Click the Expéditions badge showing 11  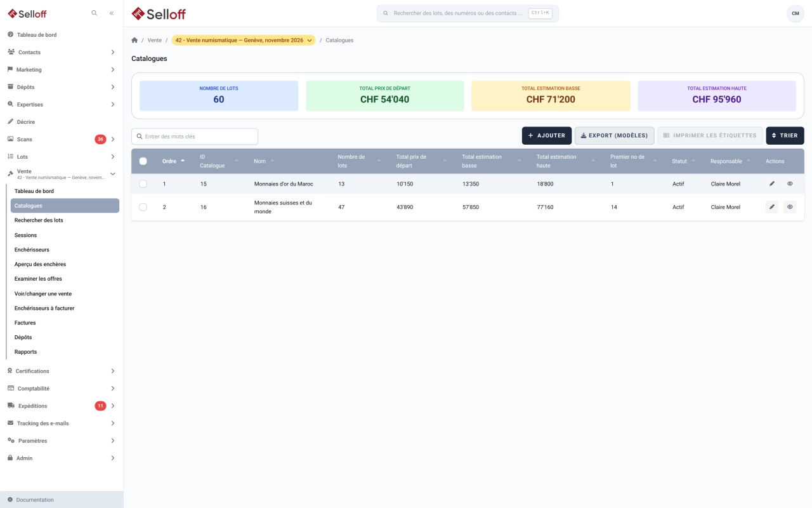tap(100, 406)
